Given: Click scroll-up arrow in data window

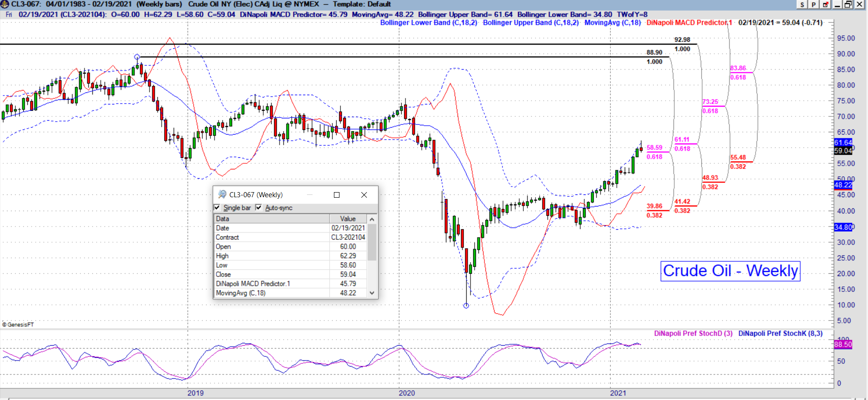Looking at the screenshot, I should [x=372, y=219].
